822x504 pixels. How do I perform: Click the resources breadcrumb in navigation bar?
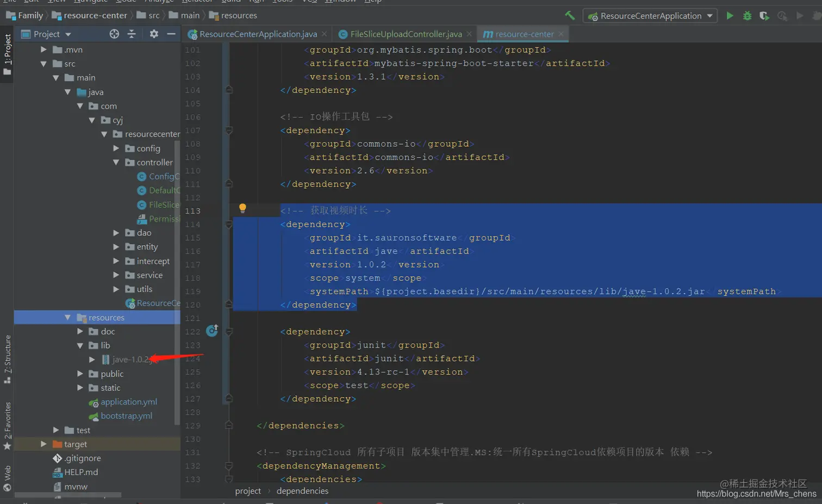pyautogui.click(x=233, y=15)
